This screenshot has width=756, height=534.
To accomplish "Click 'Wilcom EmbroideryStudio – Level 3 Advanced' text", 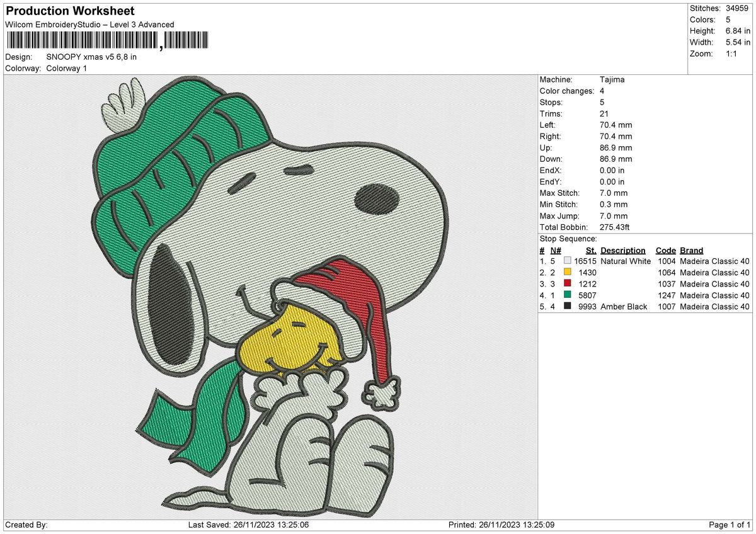I will tap(89, 25).
